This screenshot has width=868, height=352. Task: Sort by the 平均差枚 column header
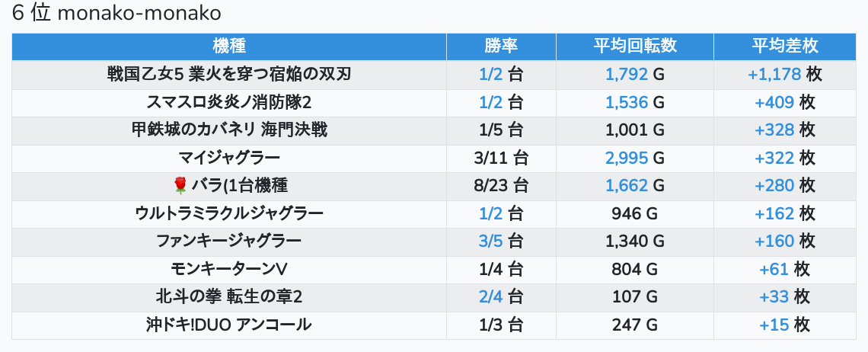(x=785, y=46)
